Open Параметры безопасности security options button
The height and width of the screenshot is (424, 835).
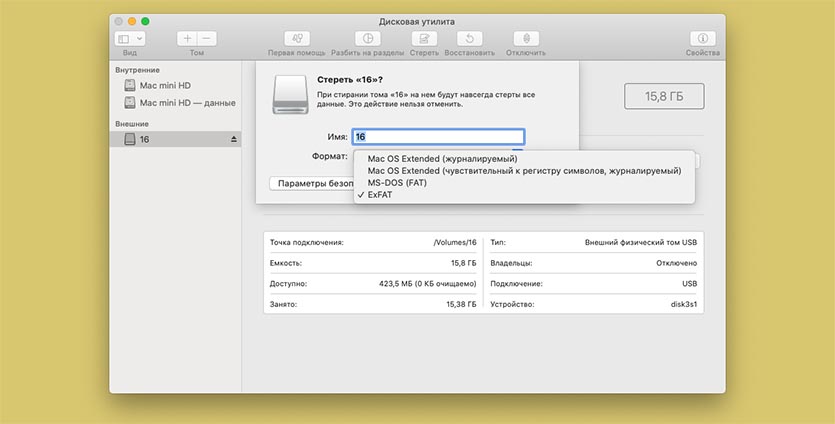(x=312, y=184)
